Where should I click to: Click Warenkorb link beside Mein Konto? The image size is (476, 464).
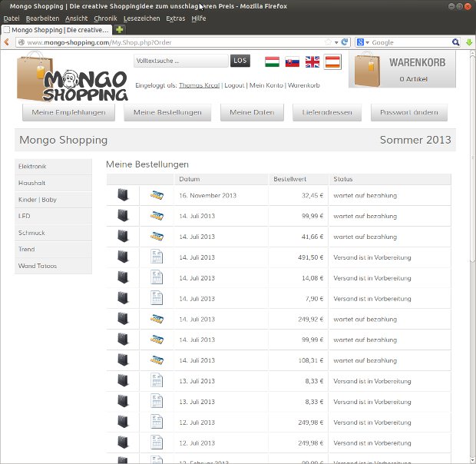pos(304,85)
